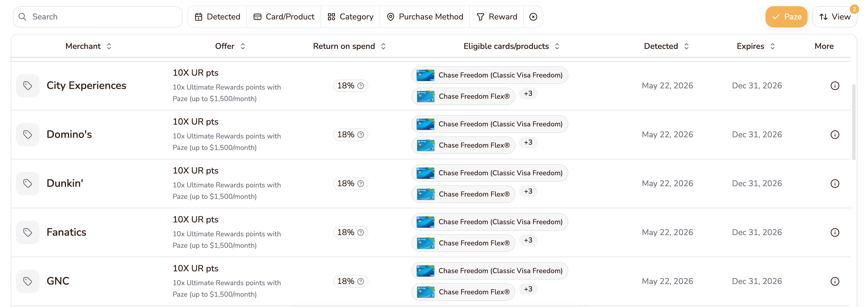Click the 18% return badge for City Experiences

click(x=350, y=86)
